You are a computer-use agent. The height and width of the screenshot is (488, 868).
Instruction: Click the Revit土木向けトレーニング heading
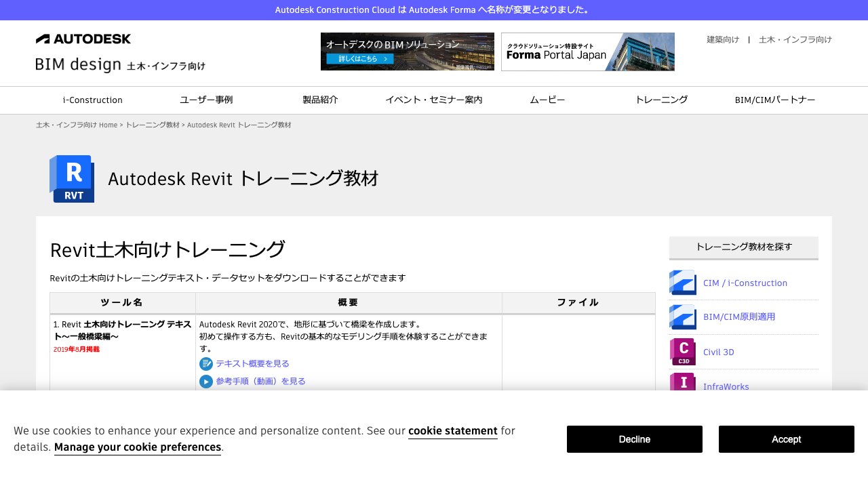pos(167,249)
